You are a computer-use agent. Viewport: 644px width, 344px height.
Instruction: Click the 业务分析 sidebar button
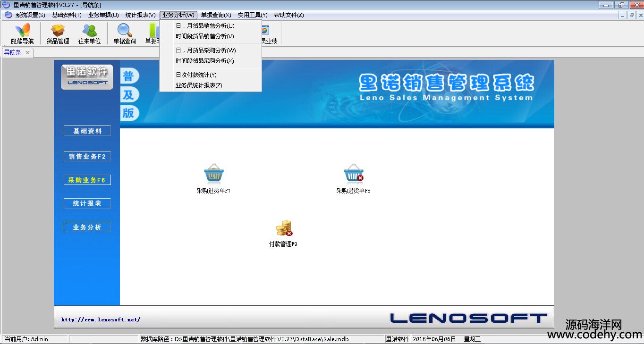(87, 227)
